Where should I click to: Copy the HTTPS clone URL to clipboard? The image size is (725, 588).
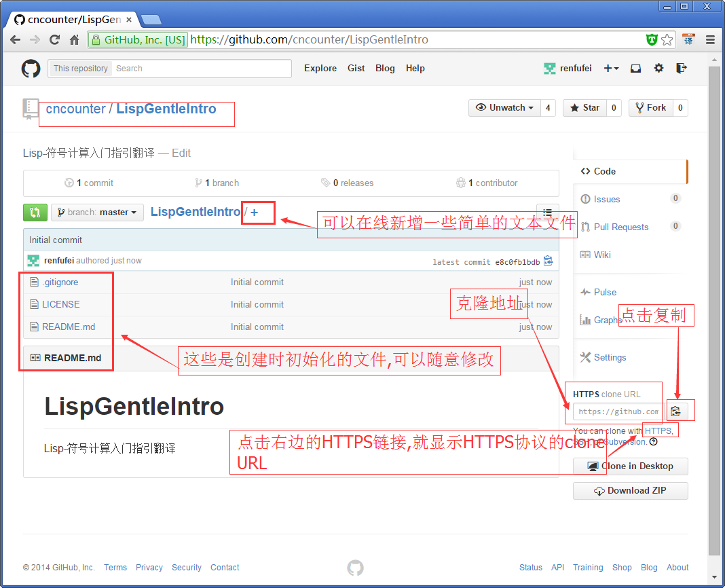click(675, 411)
